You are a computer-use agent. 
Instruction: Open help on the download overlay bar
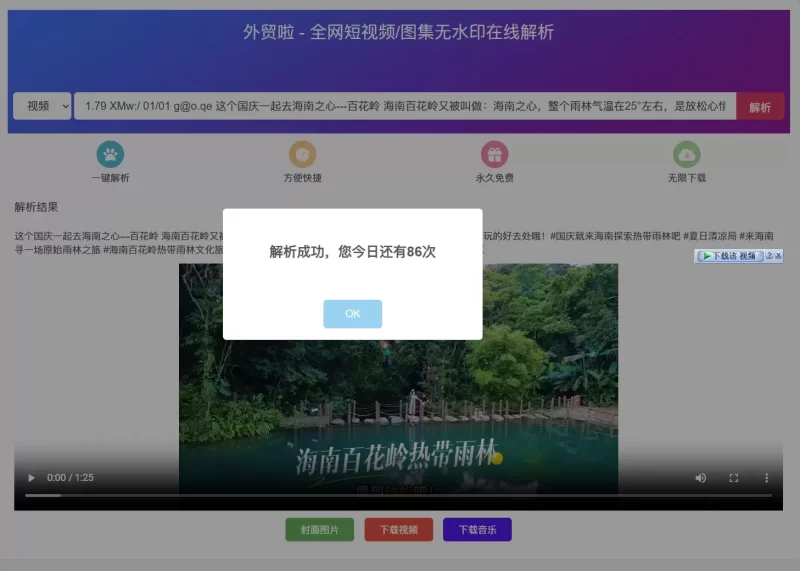click(769, 256)
